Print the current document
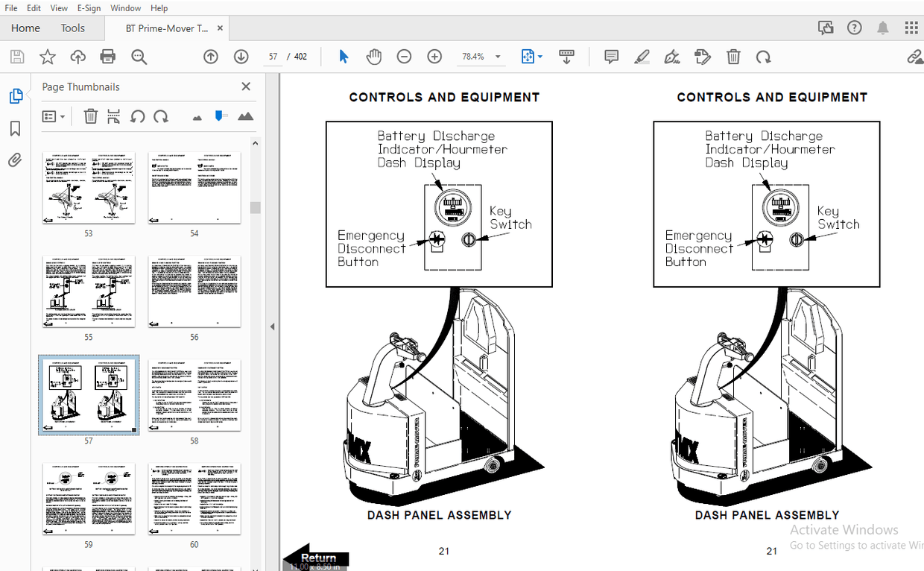The image size is (924, 571). coord(107,57)
